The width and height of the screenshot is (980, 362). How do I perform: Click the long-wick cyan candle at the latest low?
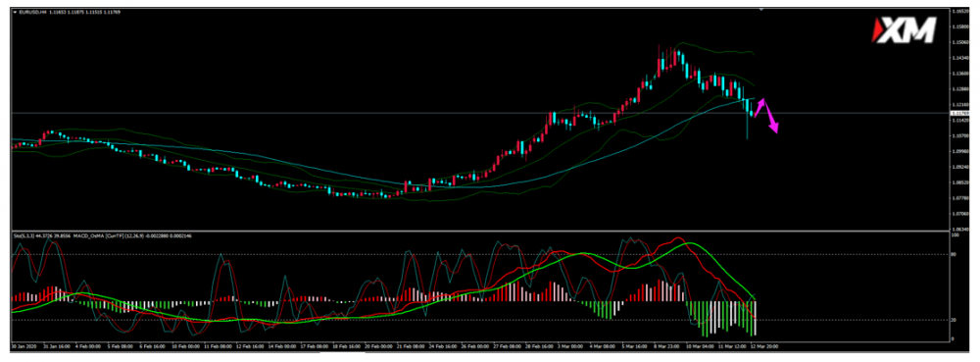pos(747,119)
